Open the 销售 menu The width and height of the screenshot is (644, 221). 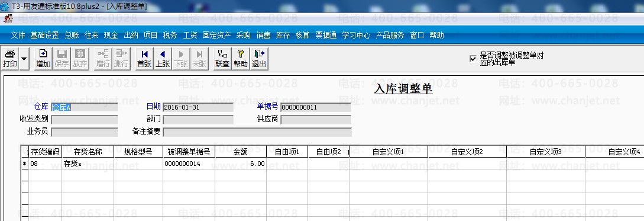pyautogui.click(x=263, y=36)
